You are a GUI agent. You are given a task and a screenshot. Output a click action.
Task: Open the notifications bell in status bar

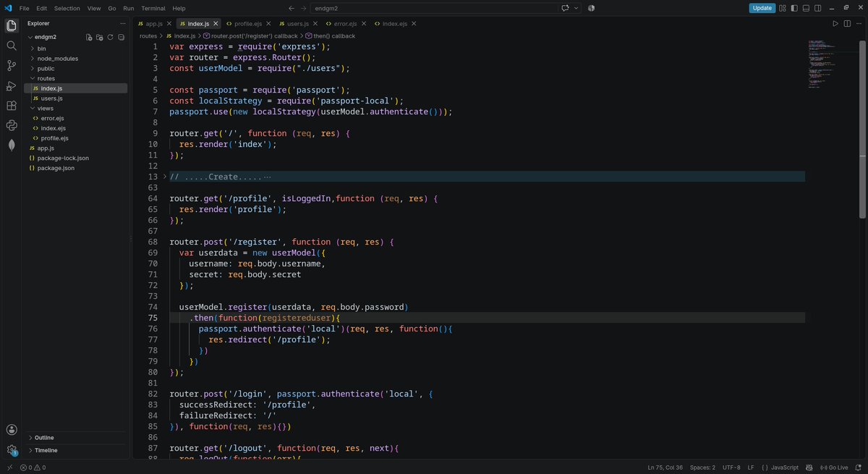pyautogui.click(x=859, y=467)
